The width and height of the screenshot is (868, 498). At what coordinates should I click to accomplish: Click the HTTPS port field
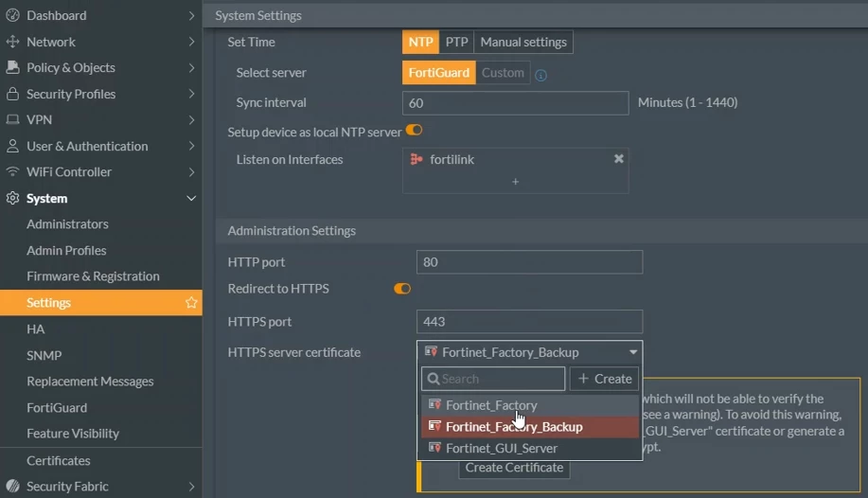(x=530, y=321)
